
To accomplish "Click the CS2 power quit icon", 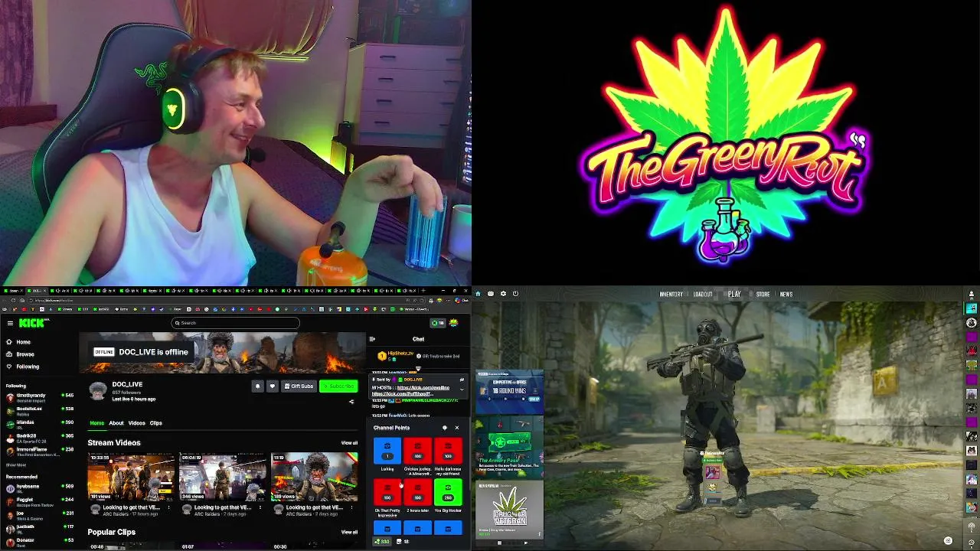I will point(515,294).
